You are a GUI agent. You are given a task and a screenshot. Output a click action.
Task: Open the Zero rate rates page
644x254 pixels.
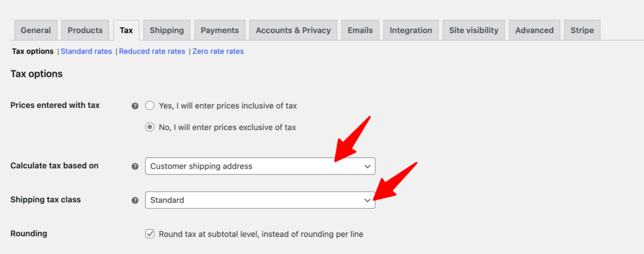point(218,51)
